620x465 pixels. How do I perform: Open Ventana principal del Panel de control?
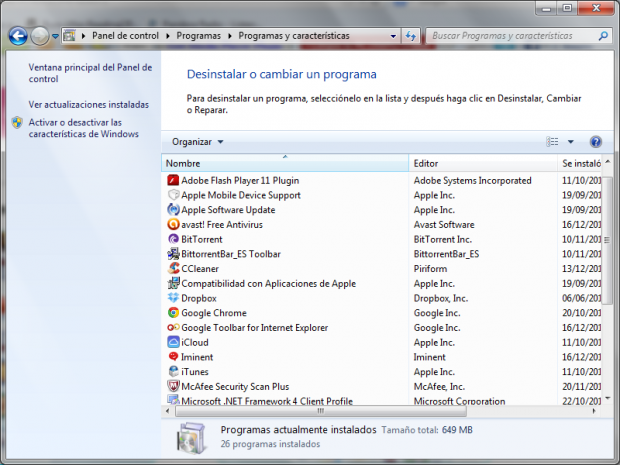90,73
